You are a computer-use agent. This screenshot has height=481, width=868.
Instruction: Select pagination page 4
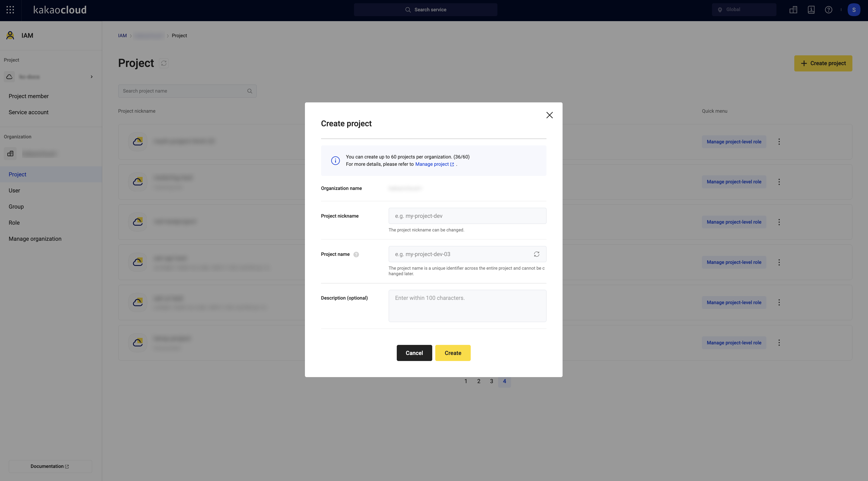(x=504, y=381)
